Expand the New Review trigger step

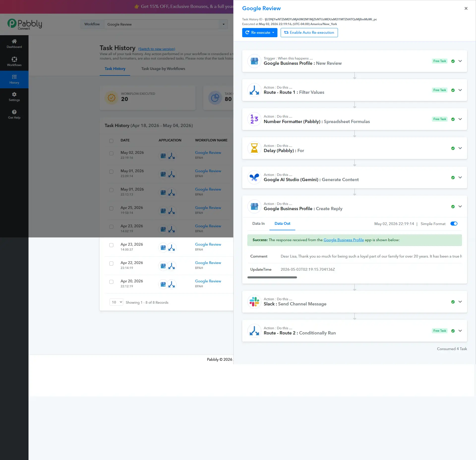pos(460,61)
